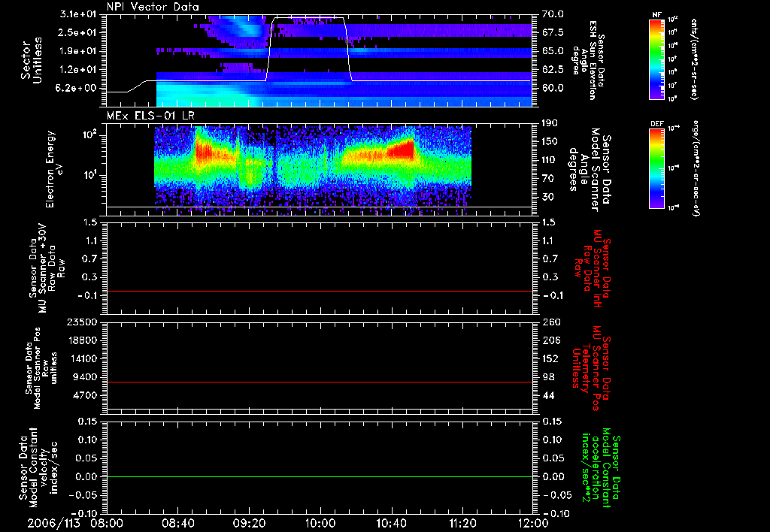This screenshot has width=770, height=532.
Task: Click the 70.0 elevation tick value
Action: click(553, 14)
